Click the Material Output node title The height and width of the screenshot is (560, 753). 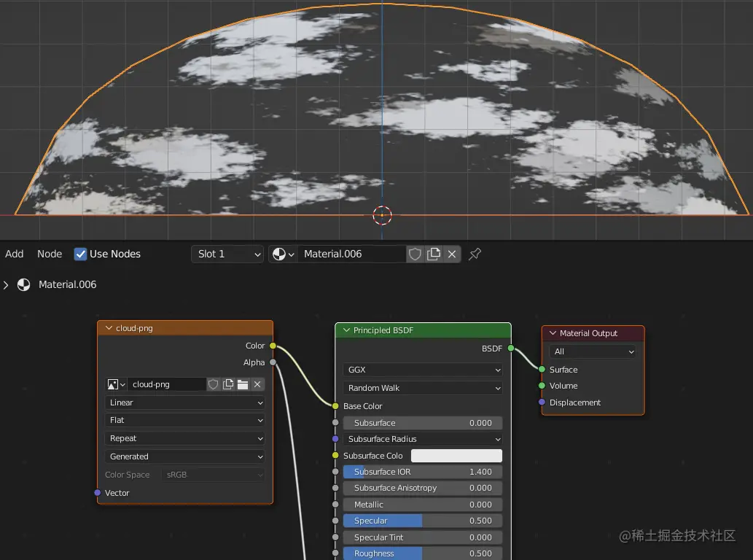tap(588, 333)
